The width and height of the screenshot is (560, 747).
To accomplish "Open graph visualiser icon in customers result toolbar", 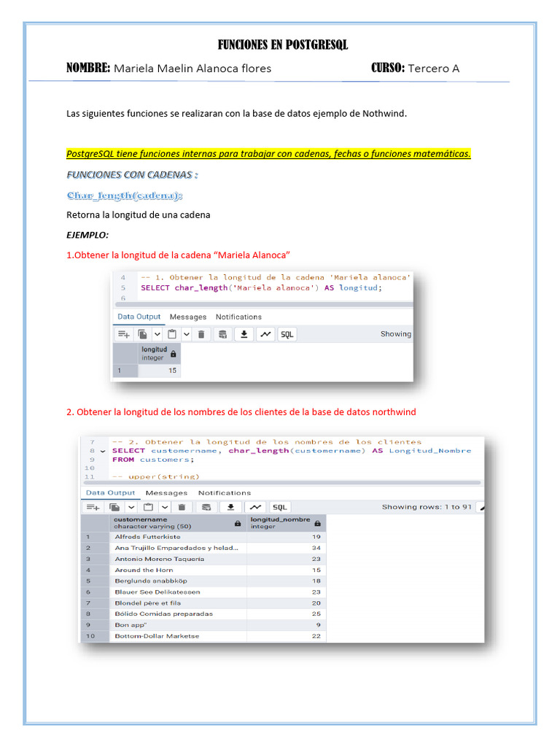I will [x=256, y=508].
